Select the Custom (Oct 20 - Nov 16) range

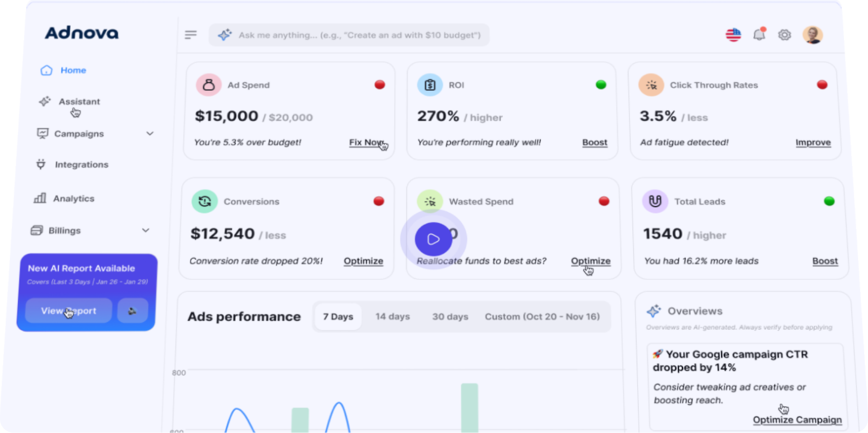(542, 317)
